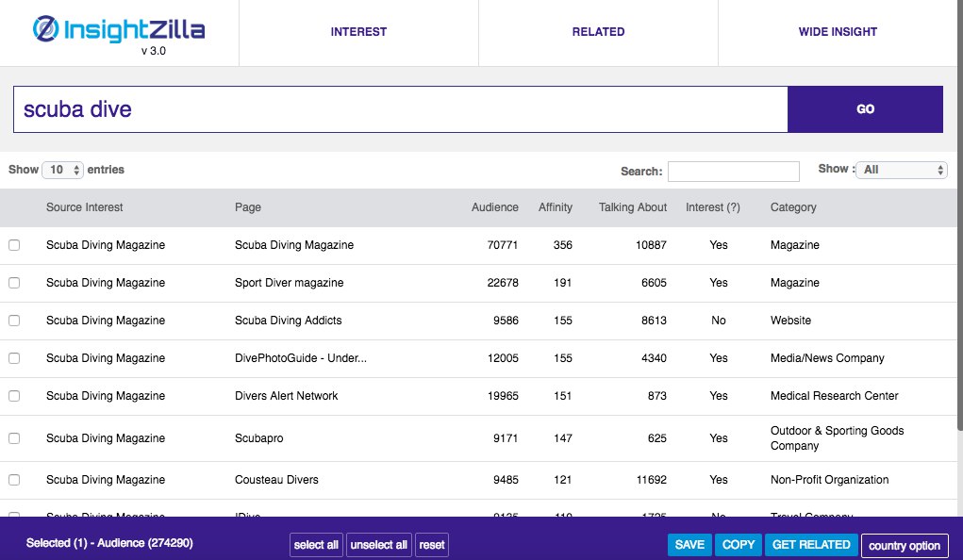Open the Show entries count dropdown

pos(62,170)
